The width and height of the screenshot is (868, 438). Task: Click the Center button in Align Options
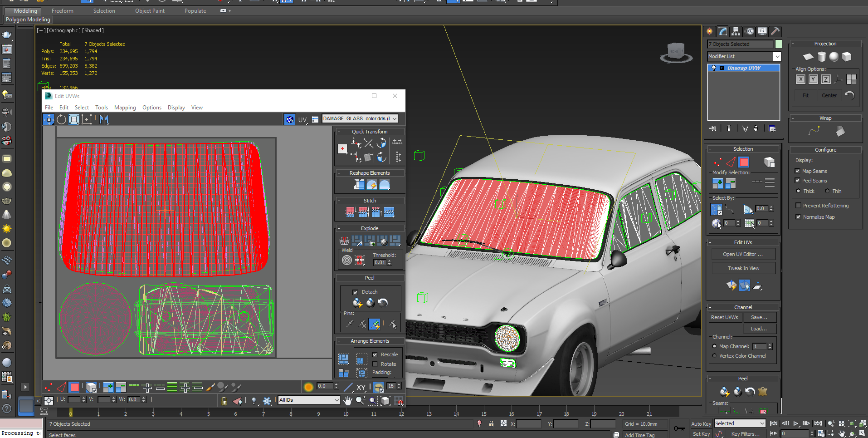click(829, 95)
